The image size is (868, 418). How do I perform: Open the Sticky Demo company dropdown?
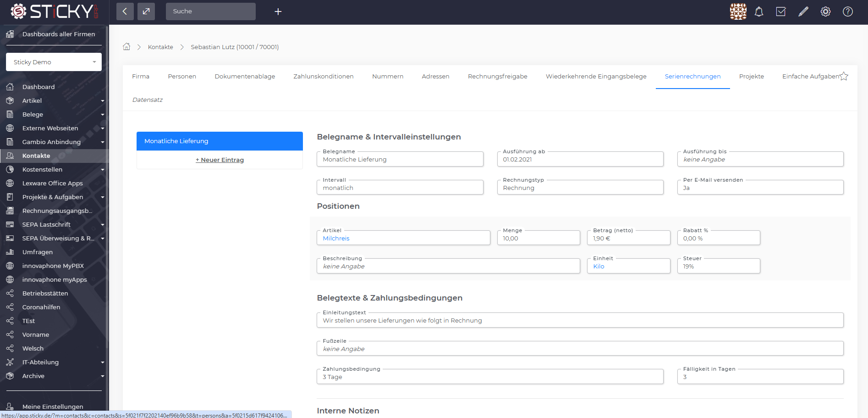coord(54,62)
